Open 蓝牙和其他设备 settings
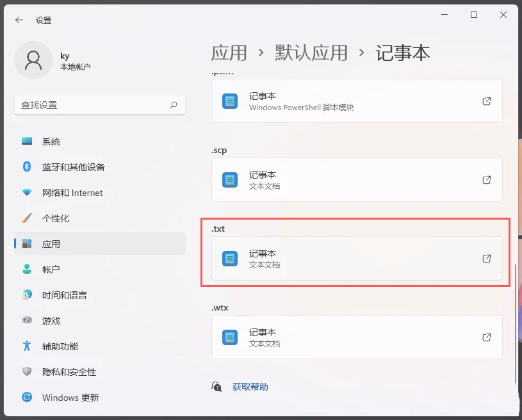 coord(99,167)
